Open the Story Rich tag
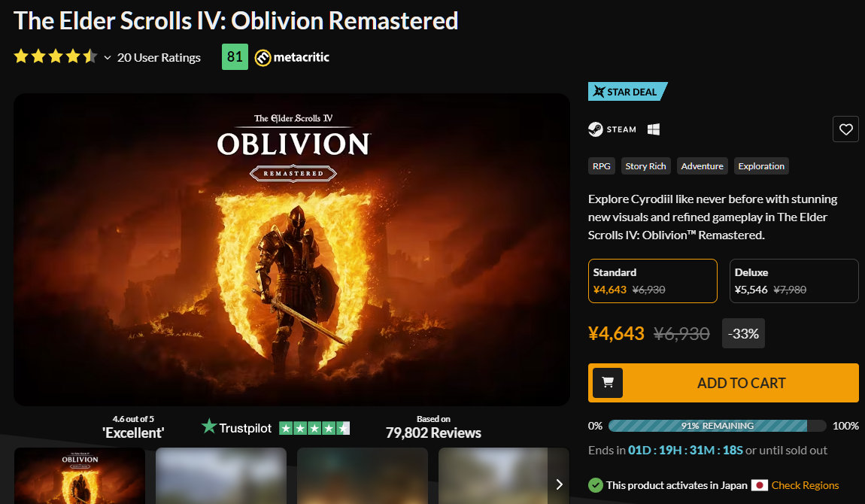The image size is (865, 504). (x=645, y=166)
